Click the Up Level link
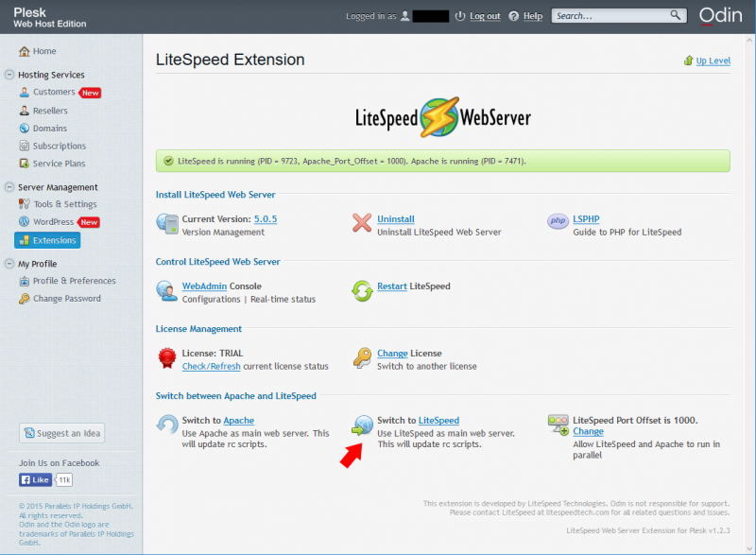 713,61
